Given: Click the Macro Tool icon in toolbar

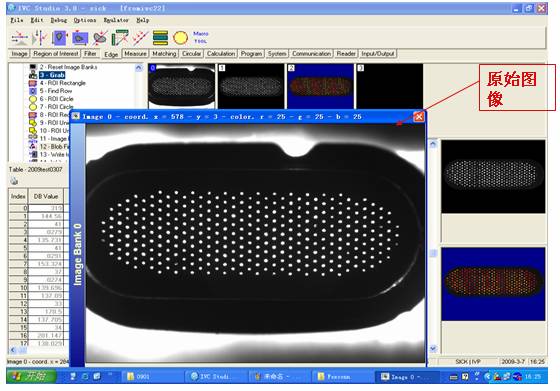Looking at the screenshot, I should tap(200, 37).
